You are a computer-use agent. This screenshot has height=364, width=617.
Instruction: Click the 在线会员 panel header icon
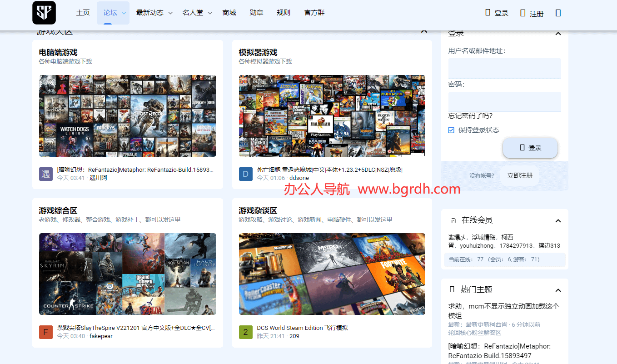tap(453, 220)
